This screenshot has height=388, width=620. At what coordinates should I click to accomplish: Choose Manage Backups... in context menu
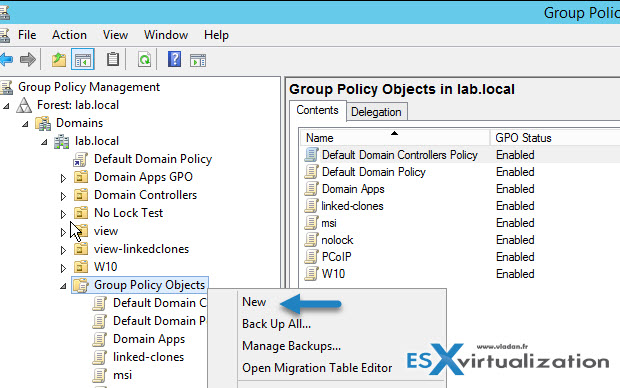(x=291, y=346)
